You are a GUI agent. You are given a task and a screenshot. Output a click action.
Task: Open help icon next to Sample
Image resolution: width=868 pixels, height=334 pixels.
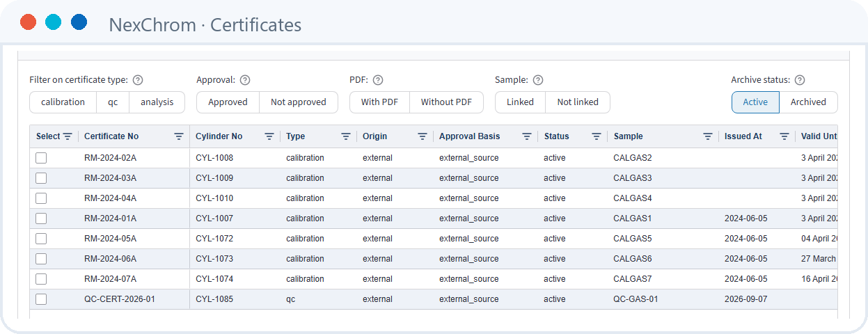point(538,80)
